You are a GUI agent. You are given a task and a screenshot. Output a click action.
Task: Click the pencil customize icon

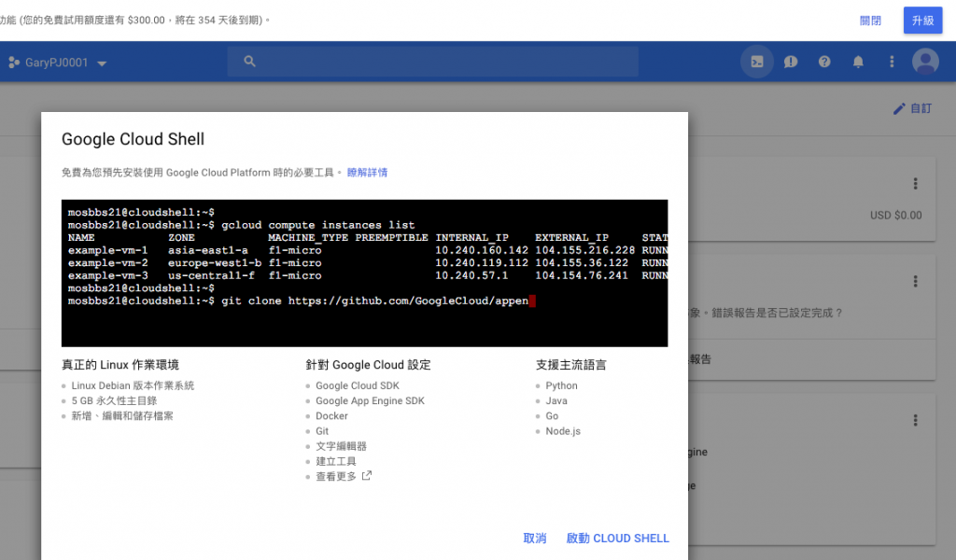pyautogui.click(x=899, y=108)
